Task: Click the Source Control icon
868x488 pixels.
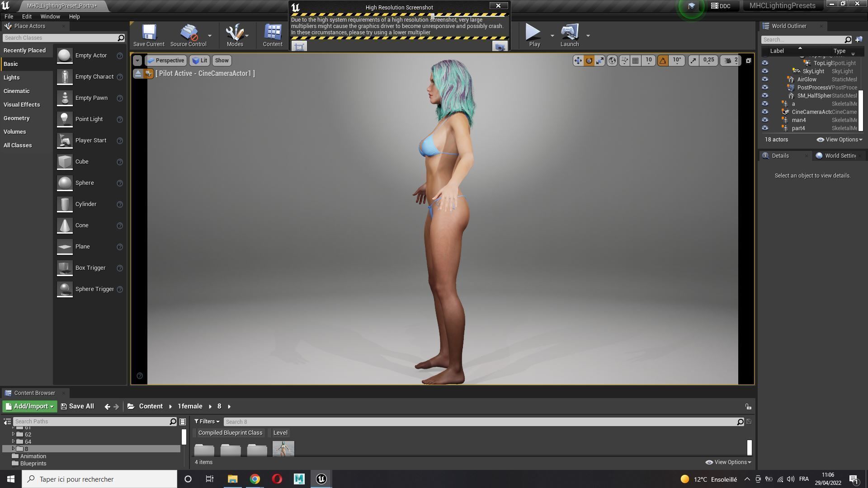Action: click(x=188, y=35)
